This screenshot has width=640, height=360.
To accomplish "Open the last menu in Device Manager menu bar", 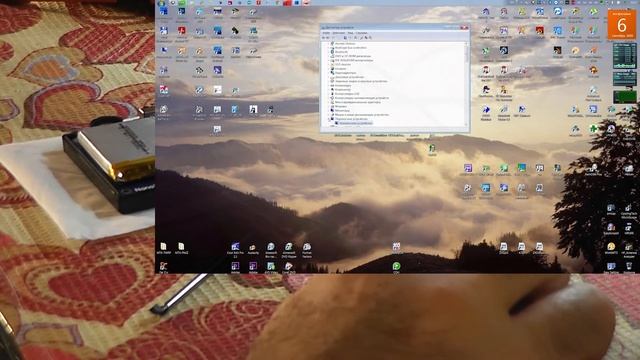I will pyautogui.click(x=362, y=33).
